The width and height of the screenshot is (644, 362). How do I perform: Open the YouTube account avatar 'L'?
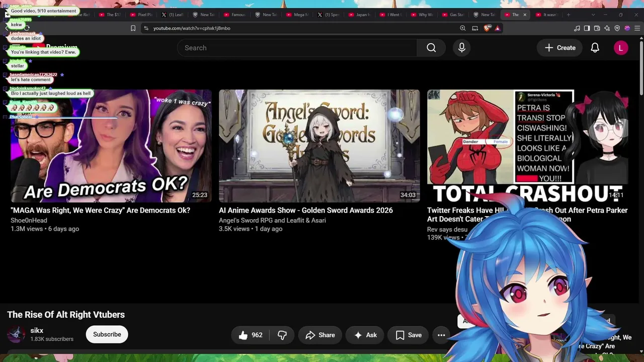pos(621,48)
